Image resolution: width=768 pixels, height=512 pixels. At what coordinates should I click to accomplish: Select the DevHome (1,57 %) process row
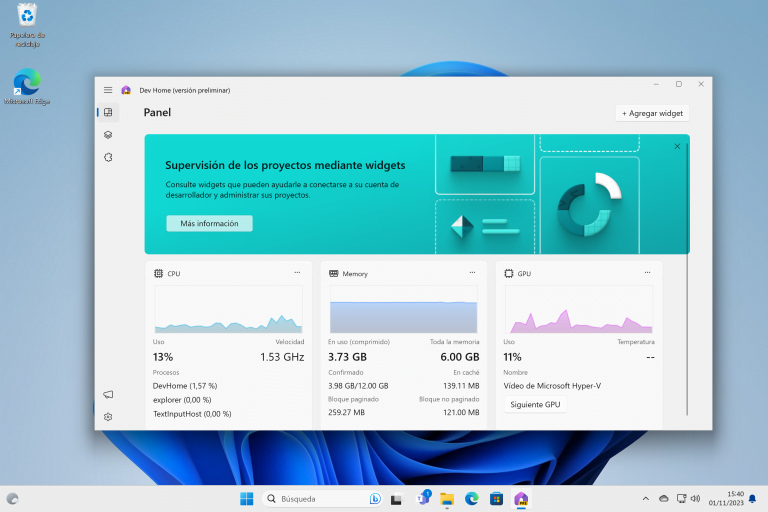point(185,386)
